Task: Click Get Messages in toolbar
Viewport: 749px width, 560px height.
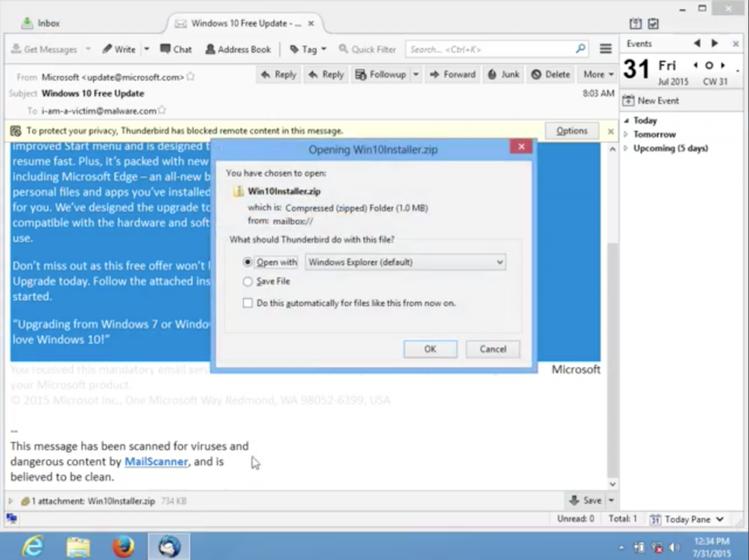Action: click(x=44, y=49)
